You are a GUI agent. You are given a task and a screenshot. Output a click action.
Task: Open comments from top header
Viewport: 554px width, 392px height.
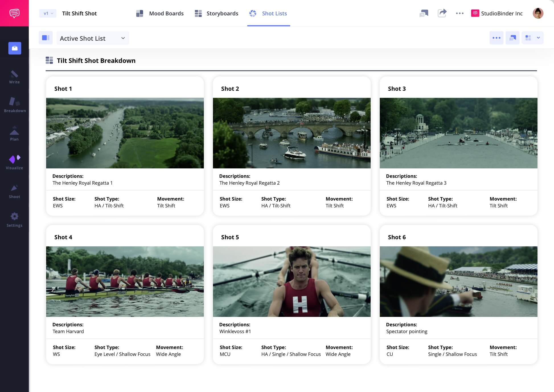pos(424,13)
